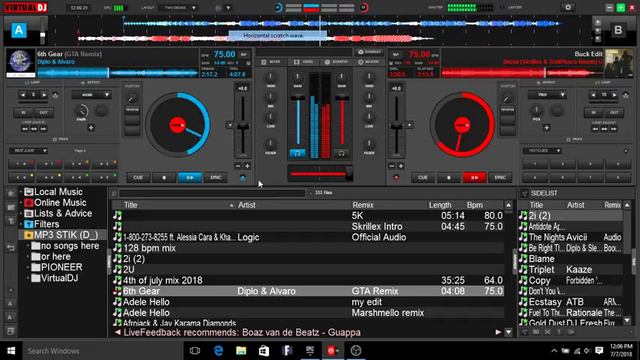The width and height of the screenshot is (640, 360).
Task: Select 4th of july mix 2018 track
Action: point(308,280)
